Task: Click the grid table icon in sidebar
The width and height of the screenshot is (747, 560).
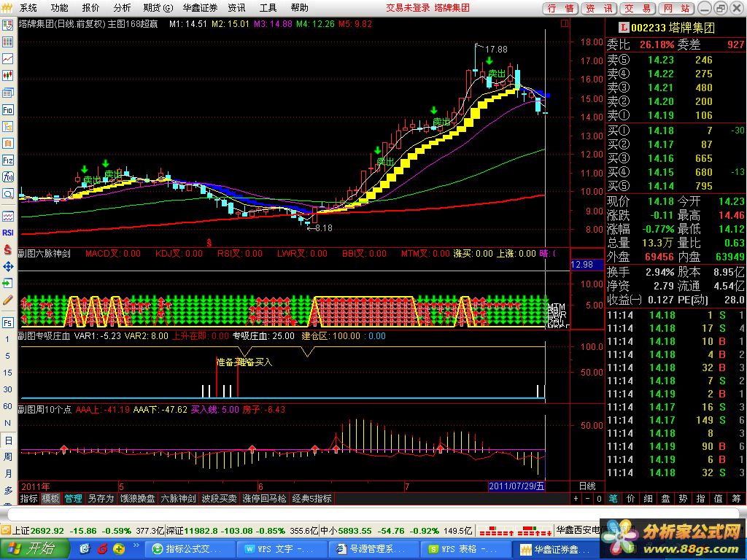Action: (x=7, y=42)
